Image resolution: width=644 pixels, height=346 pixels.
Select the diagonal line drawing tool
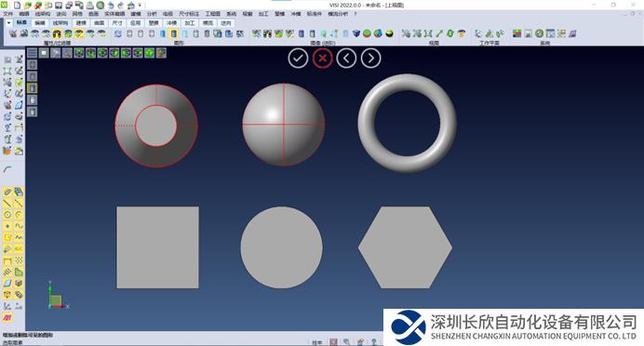(7, 203)
